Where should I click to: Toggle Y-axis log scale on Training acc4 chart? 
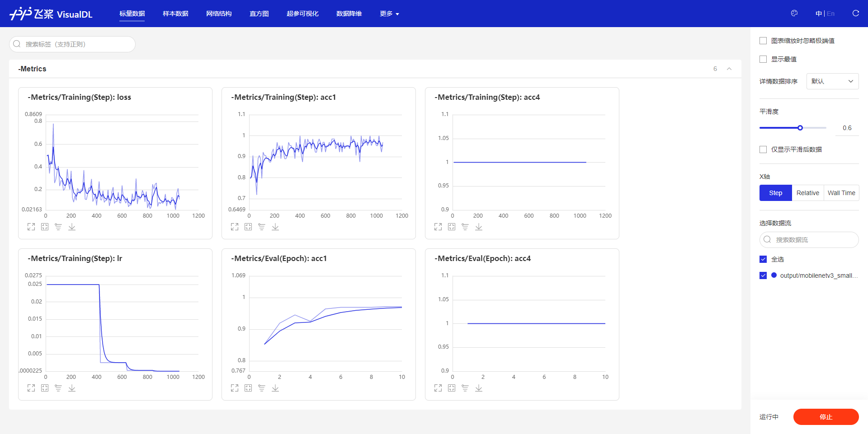tap(465, 227)
